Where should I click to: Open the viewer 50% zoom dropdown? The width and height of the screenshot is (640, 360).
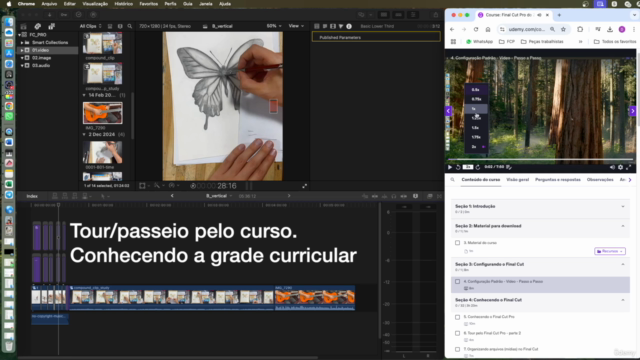[274, 26]
